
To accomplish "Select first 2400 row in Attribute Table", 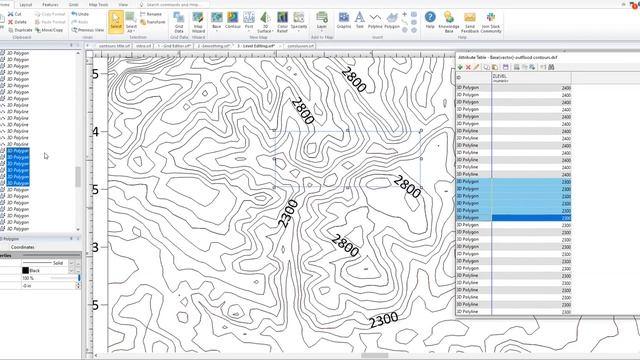I will pyautogui.click(x=513, y=87).
